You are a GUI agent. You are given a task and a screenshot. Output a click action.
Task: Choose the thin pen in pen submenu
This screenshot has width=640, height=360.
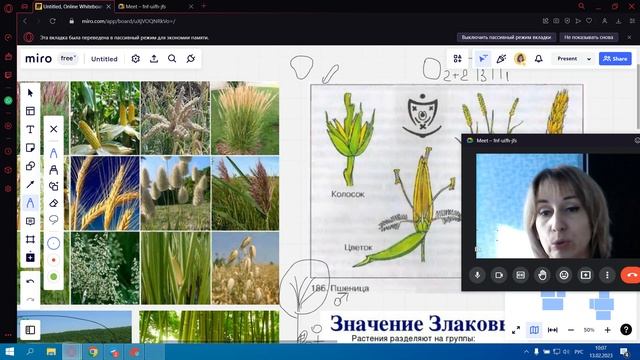53,153
